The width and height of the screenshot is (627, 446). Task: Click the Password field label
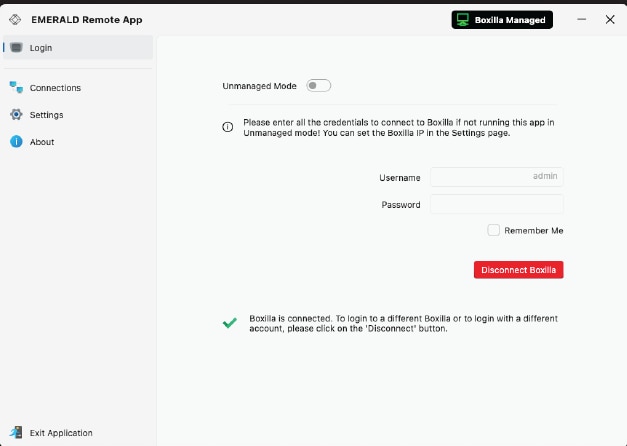[x=401, y=205]
